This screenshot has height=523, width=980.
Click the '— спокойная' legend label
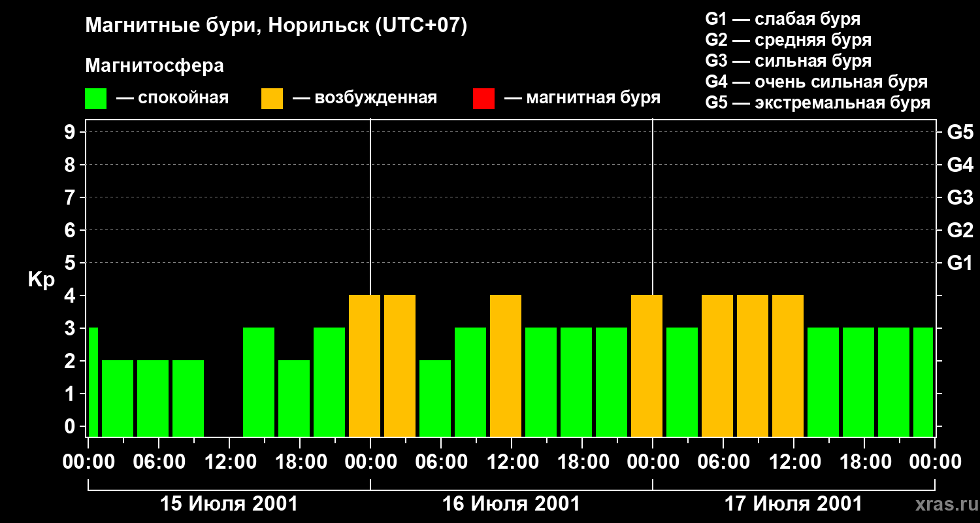tap(172, 98)
